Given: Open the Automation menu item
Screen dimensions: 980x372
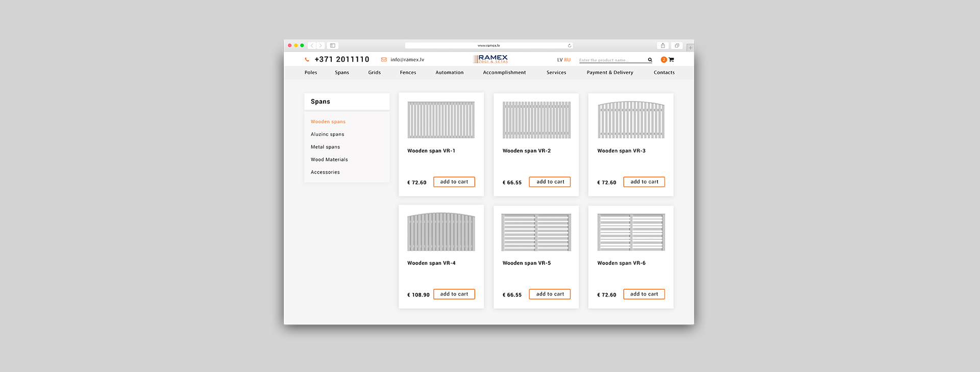Looking at the screenshot, I should (450, 72).
